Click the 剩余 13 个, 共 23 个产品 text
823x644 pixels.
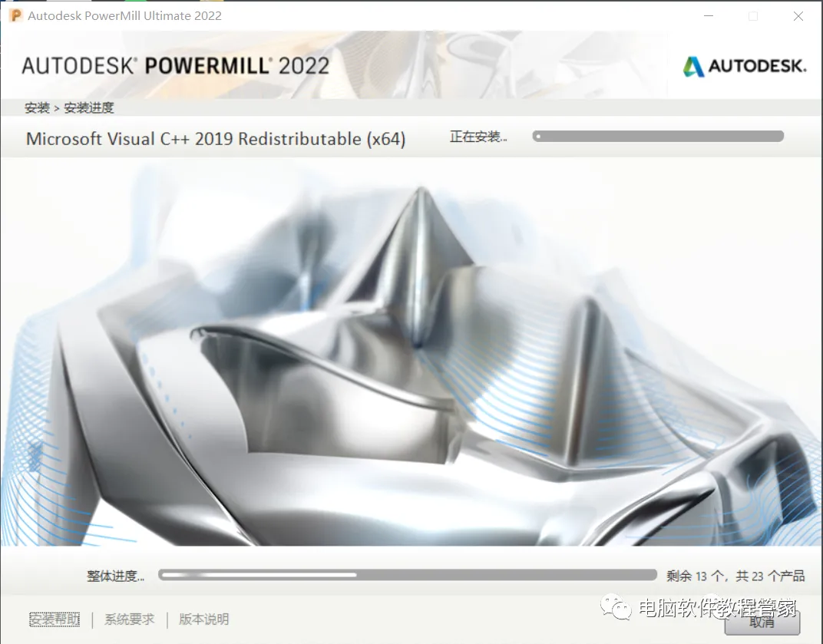[x=735, y=576]
